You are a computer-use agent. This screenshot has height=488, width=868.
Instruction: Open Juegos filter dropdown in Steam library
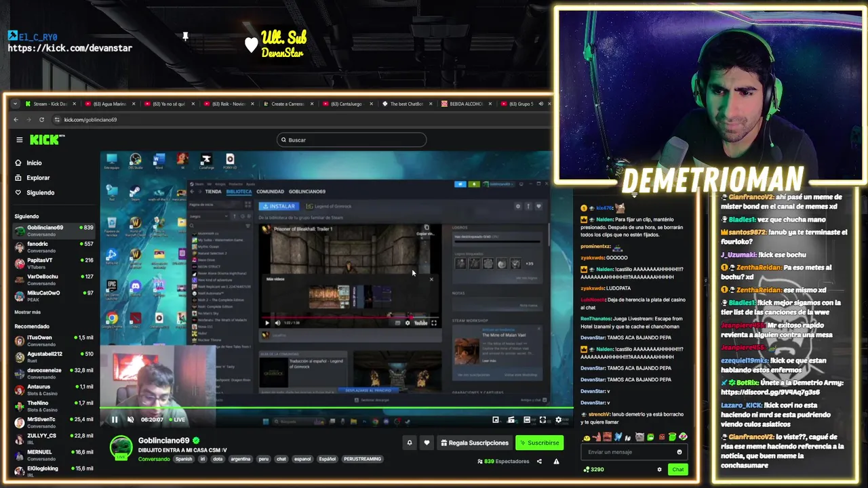click(x=208, y=216)
